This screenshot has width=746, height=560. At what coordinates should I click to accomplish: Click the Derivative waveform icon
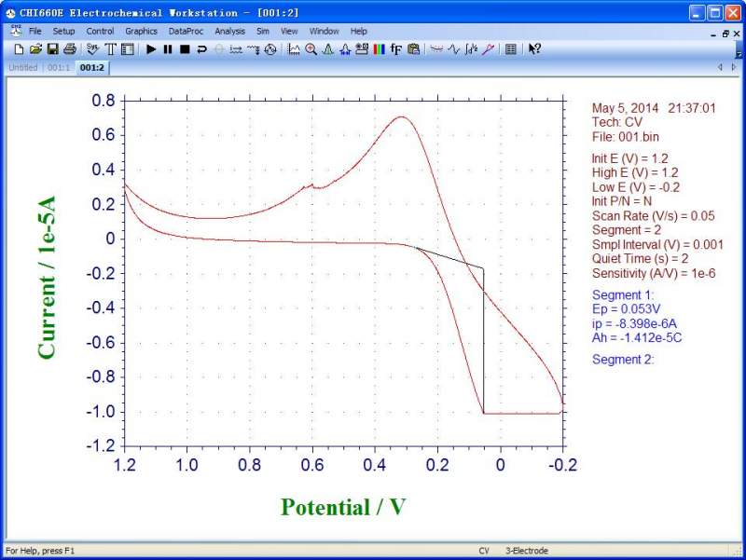(x=454, y=49)
